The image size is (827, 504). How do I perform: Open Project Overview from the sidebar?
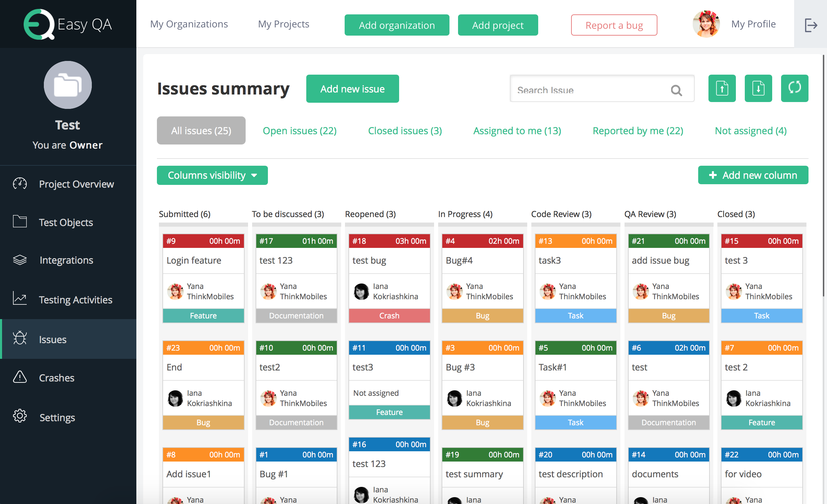[76, 184]
